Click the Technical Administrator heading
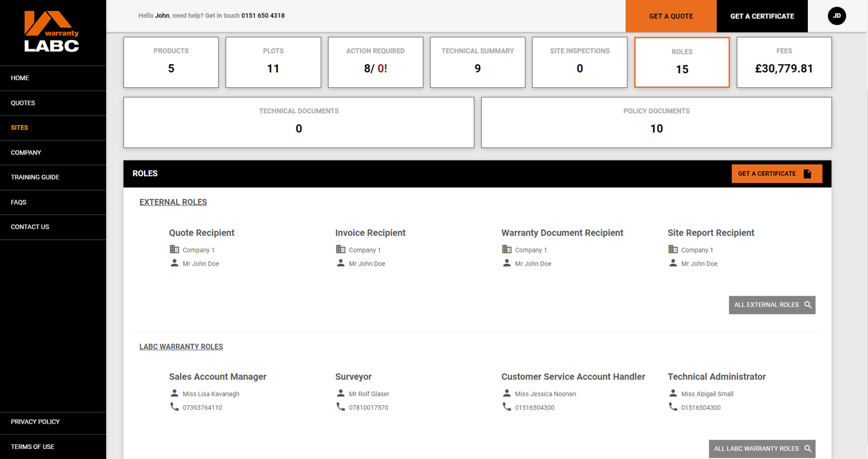Screen dimensions: 868x459 point(717,377)
